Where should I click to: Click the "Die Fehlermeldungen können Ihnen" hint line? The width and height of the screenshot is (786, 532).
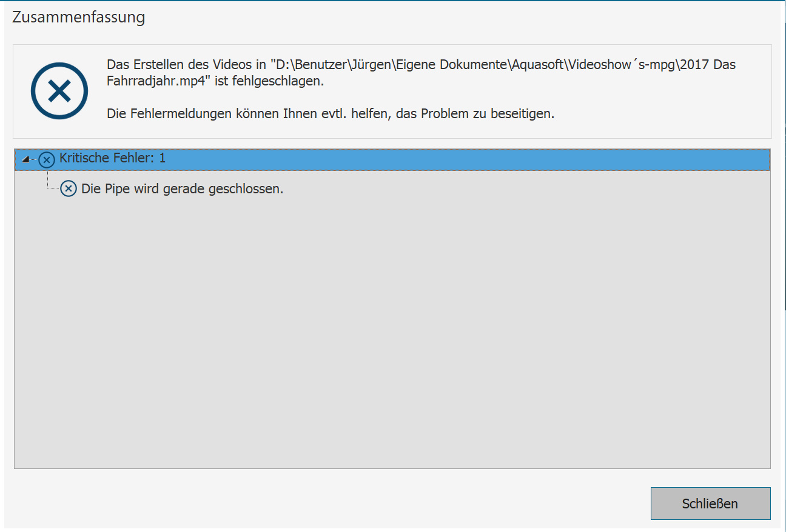pyautogui.click(x=243, y=113)
